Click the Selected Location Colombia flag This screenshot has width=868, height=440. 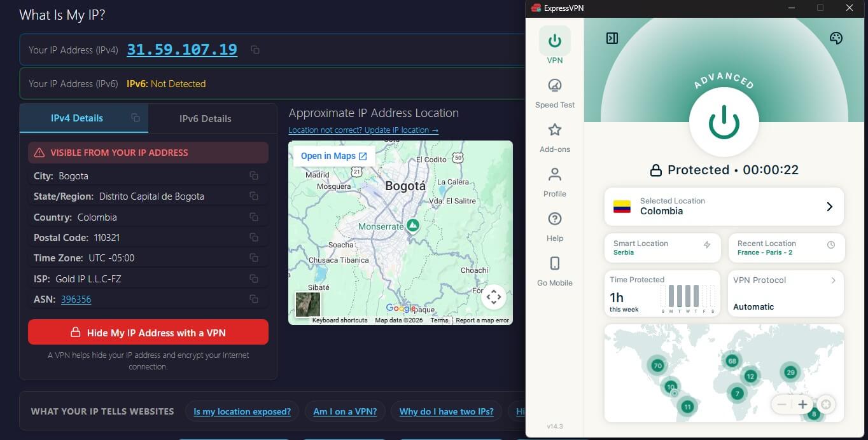tap(622, 207)
